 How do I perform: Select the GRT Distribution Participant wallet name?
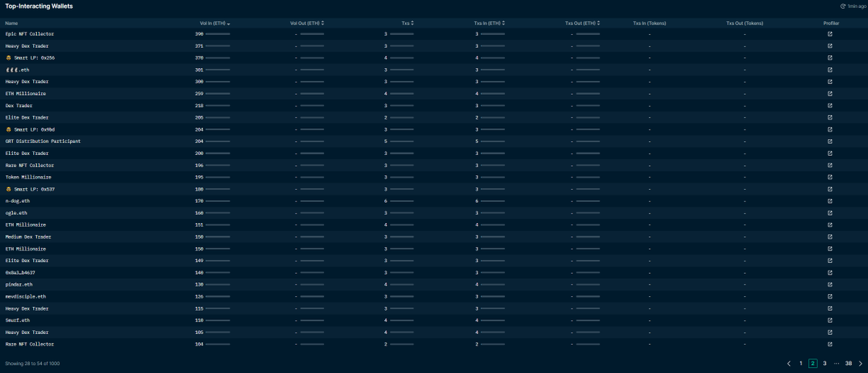click(43, 141)
